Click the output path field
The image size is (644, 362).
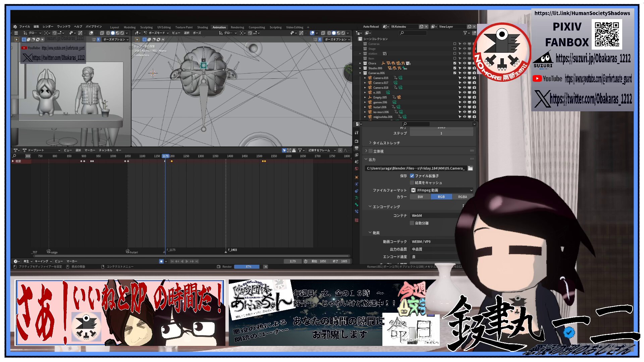(x=416, y=168)
